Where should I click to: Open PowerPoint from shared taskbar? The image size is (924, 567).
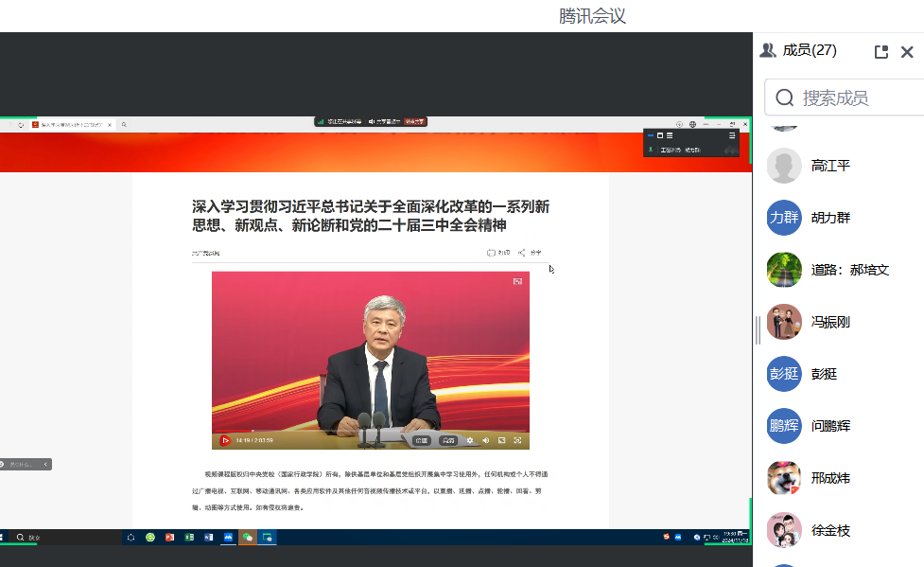(170, 537)
